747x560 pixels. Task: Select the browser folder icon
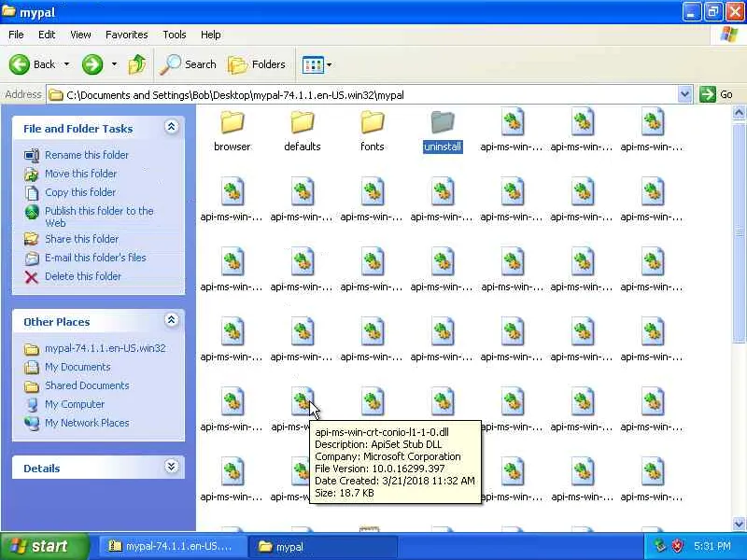click(232, 122)
